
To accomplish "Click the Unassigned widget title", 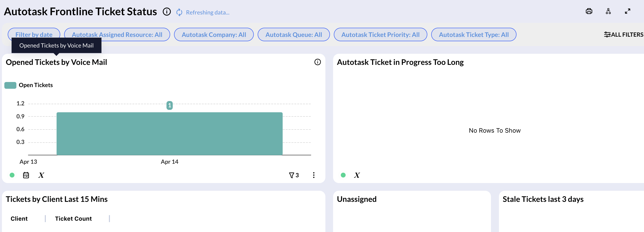I will pyautogui.click(x=357, y=199).
